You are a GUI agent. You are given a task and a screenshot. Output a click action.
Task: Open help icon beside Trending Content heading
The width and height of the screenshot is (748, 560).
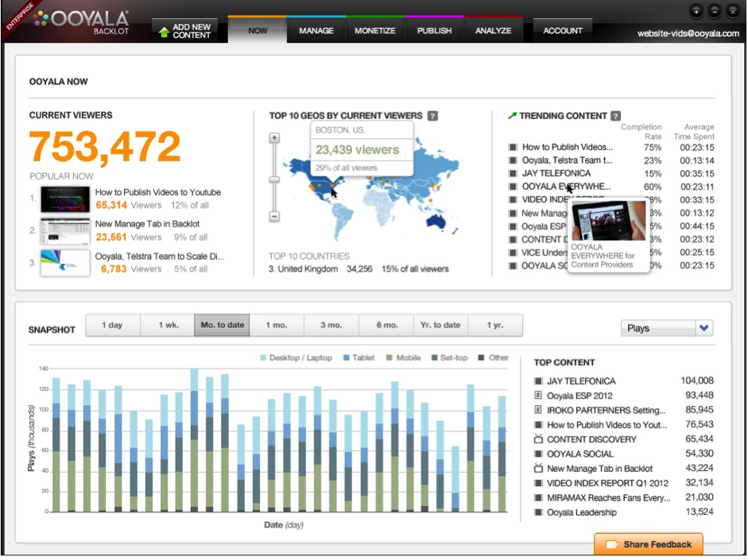pyautogui.click(x=616, y=116)
